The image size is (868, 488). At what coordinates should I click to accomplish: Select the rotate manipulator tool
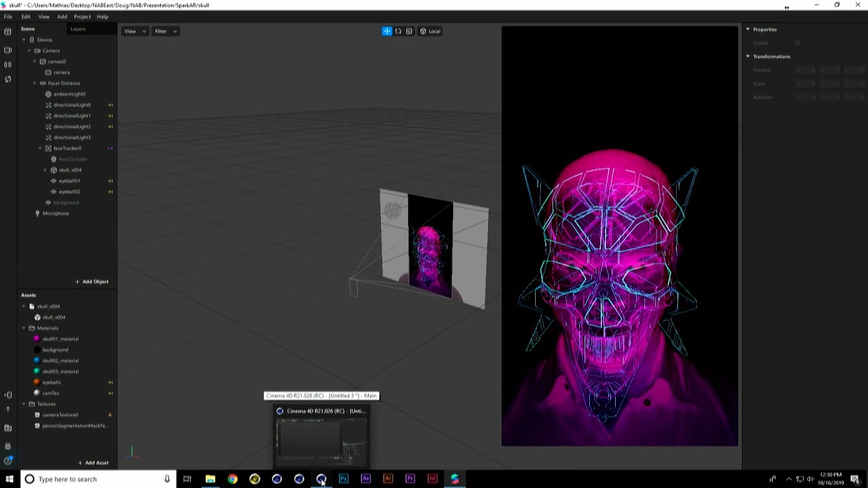[x=398, y=31]
